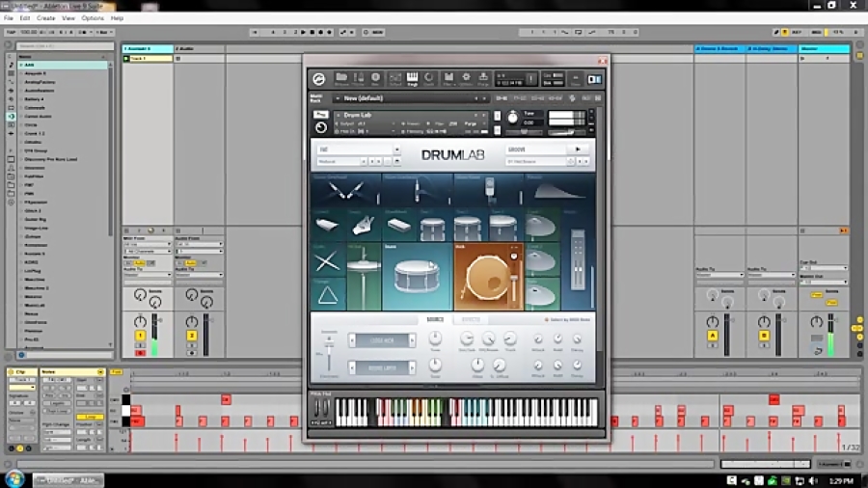Next kick sample arrow on Close Kick selector
The width and height of the screenshot is (868, 488).
click(412, 340)
